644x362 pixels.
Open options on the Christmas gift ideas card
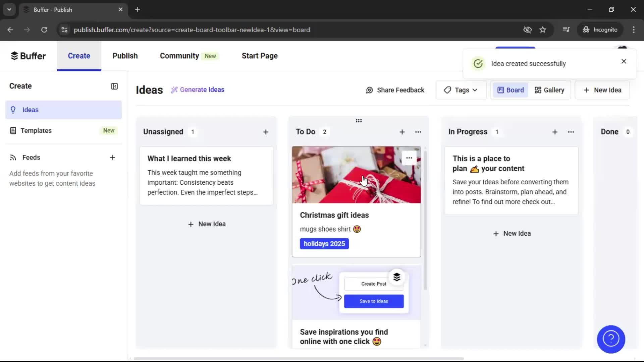409,158
